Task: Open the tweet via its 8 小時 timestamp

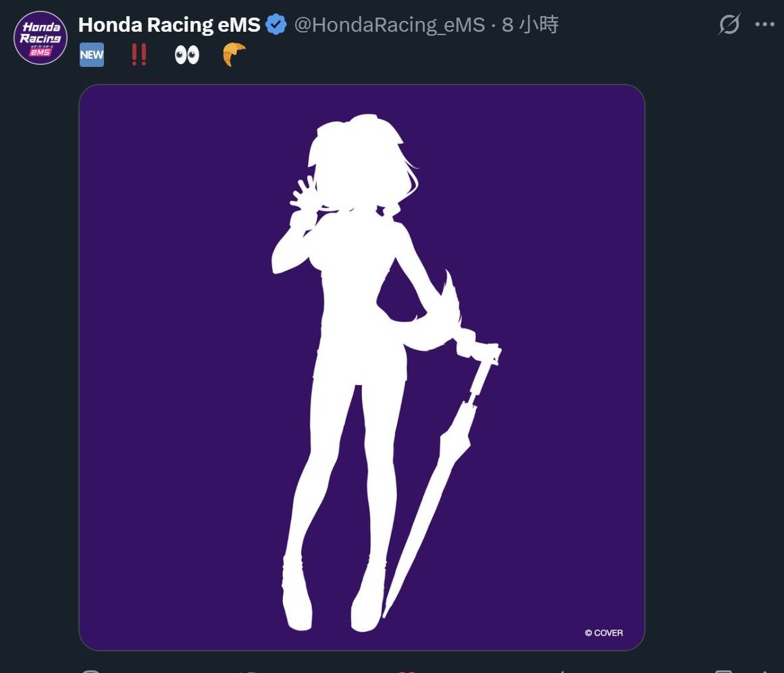Action: pyautogui.click(x=530, y=25)
